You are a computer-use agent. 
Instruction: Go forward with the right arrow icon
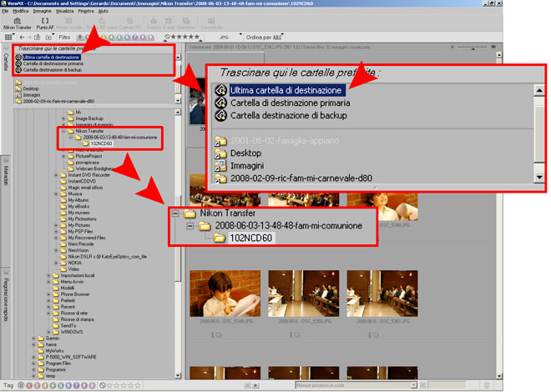click(x=29, y=38)
